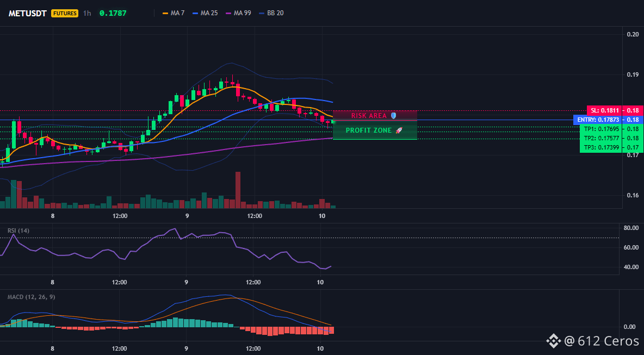Click the orange MA 7 legend line
Screen dimensions: 644x355
click(166, 13)
